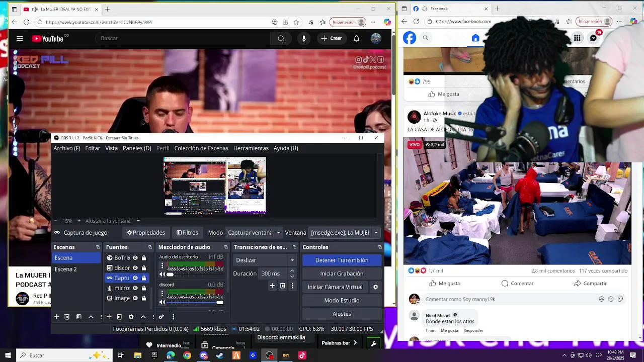
Task: Open Facebook search magnifier
Action: pos(426,38)
